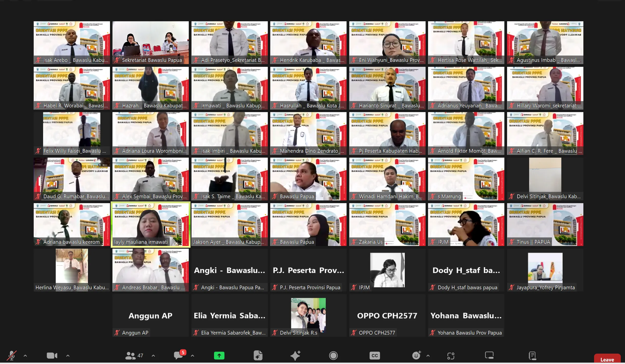This screenshot has height=364, width=625.
Task: Start sharing screen with green arrow button
Action: tap(219, 356)
